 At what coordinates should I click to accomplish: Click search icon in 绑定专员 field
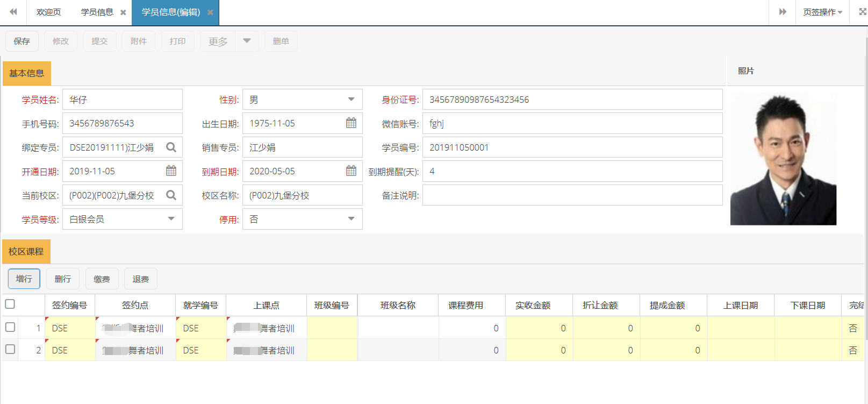pos(171,147)
